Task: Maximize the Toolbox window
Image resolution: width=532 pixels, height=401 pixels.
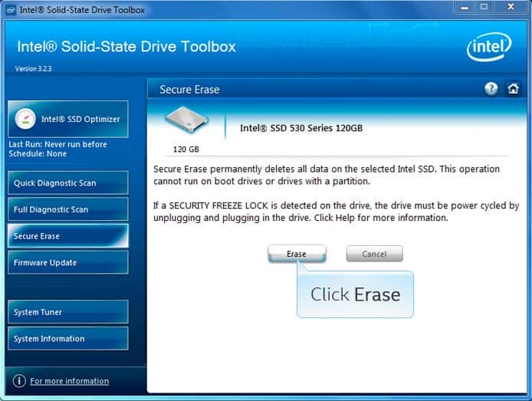Action: point(484,7)
